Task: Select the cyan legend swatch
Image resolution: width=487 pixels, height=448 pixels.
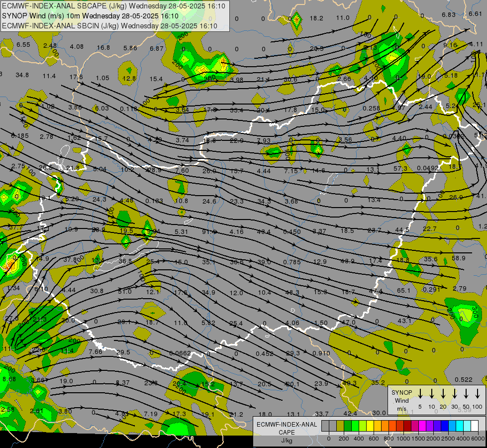Action: [x=460, y=426]
